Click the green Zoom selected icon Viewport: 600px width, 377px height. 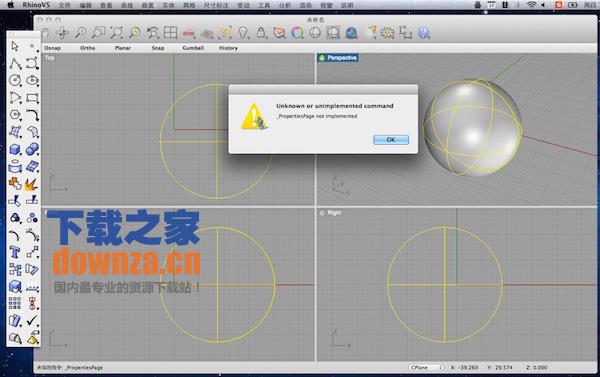coord(135,33)
